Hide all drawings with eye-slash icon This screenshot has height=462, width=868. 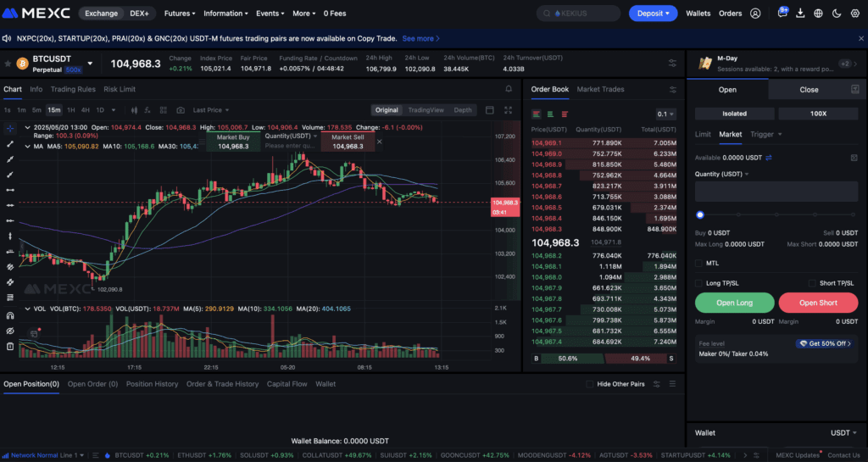(10, 331)
